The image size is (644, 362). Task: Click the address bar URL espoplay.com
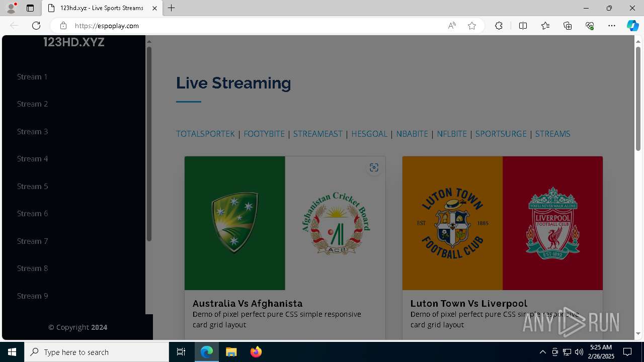click(x=107, y=26)
